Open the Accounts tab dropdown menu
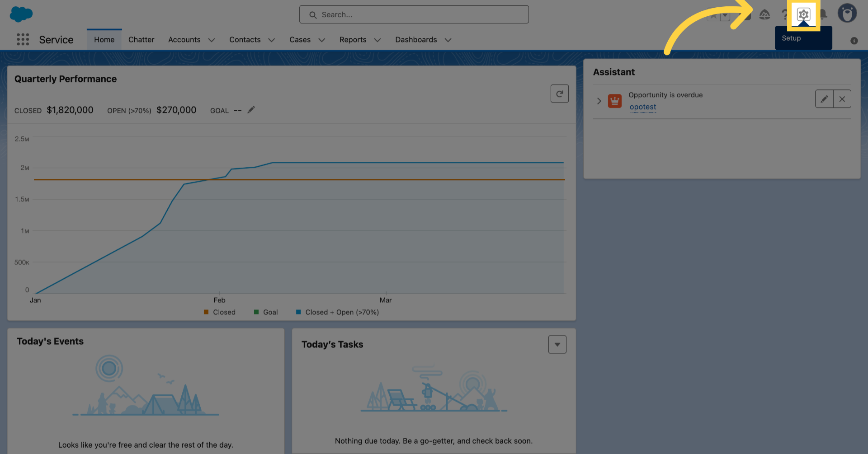The height and width of the screenshot is (454, 868). coord(212,40)
